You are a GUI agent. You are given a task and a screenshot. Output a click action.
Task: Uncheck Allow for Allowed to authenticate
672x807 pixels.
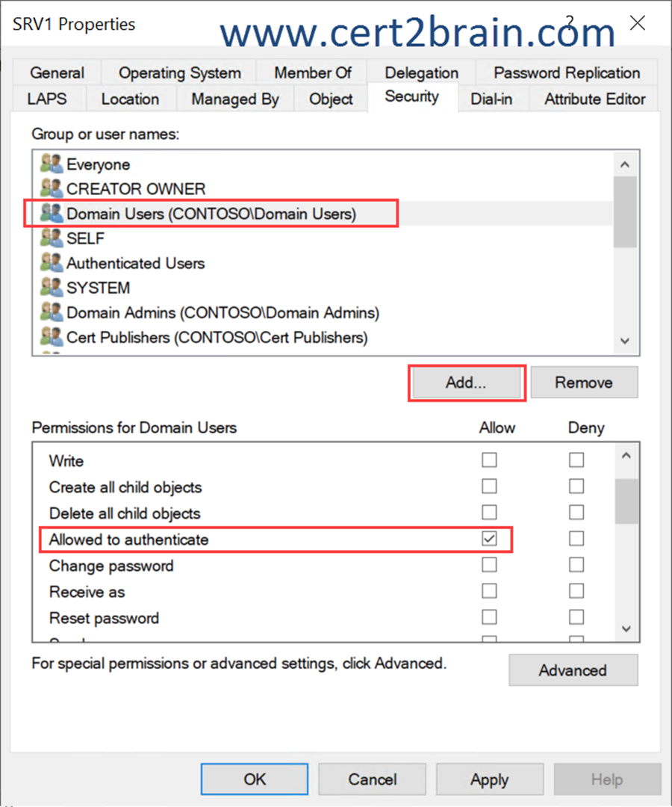point(489,539)
